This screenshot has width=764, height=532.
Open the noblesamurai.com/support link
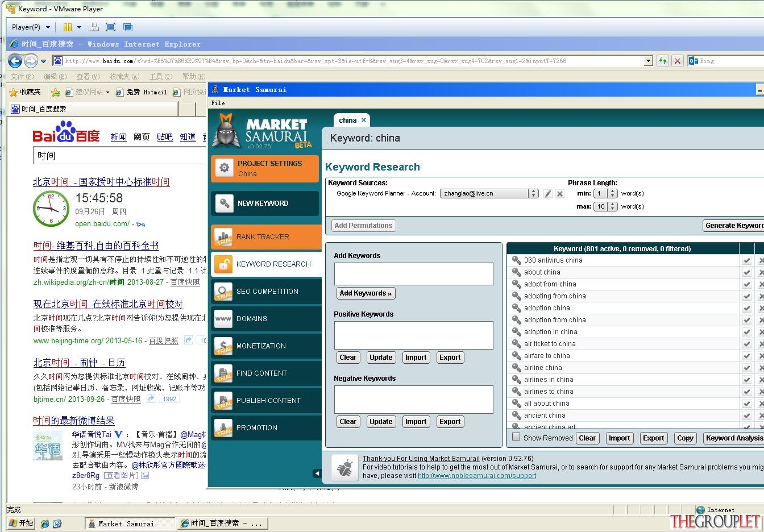(x=477, y=476)
